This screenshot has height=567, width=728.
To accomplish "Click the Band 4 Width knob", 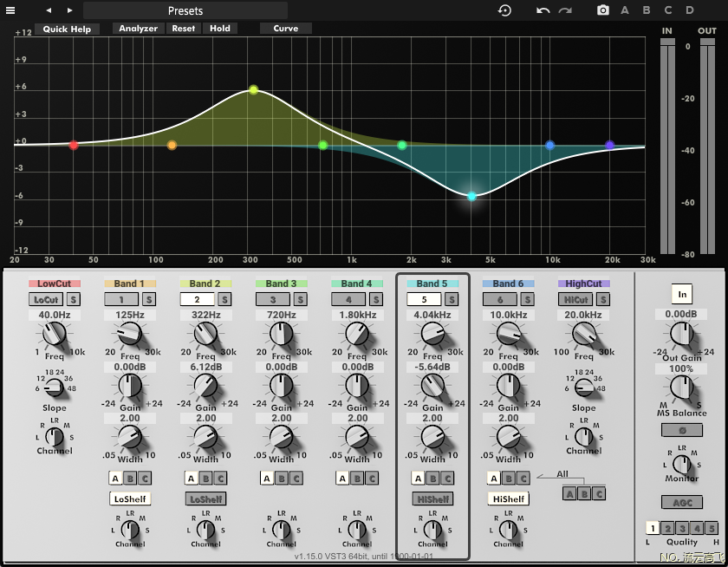I will pos(357,437).
